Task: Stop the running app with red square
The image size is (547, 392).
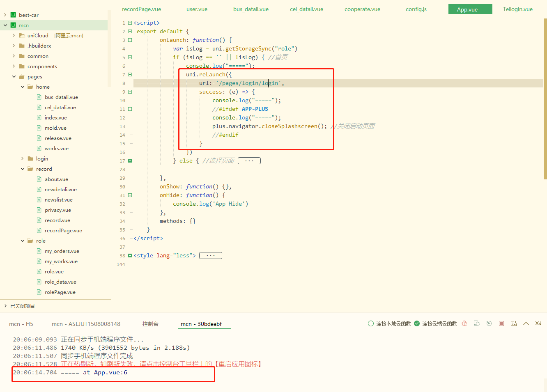Action: 501,323
